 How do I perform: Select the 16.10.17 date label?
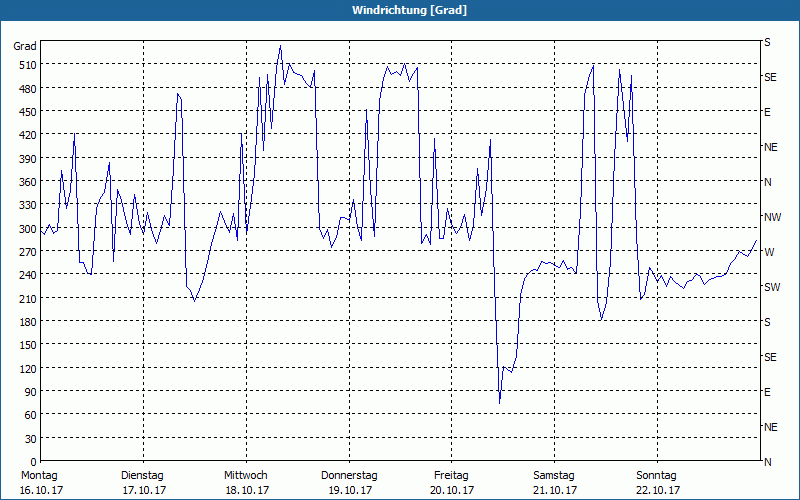(41, 490)
